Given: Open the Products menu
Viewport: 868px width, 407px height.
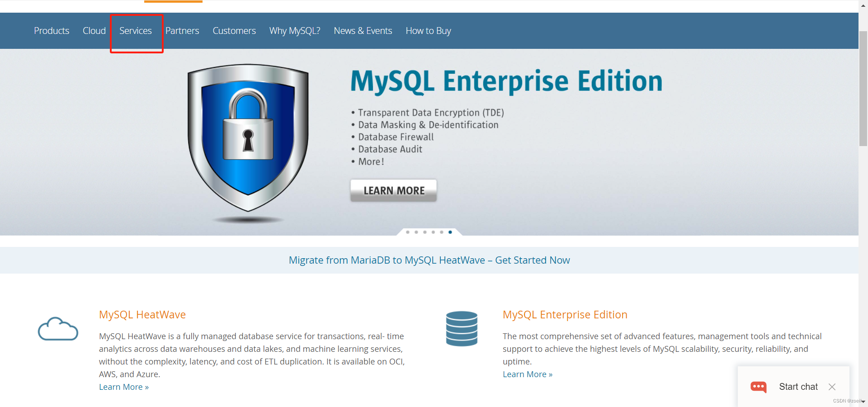Looking at the screenshot, I should point(52,31).
